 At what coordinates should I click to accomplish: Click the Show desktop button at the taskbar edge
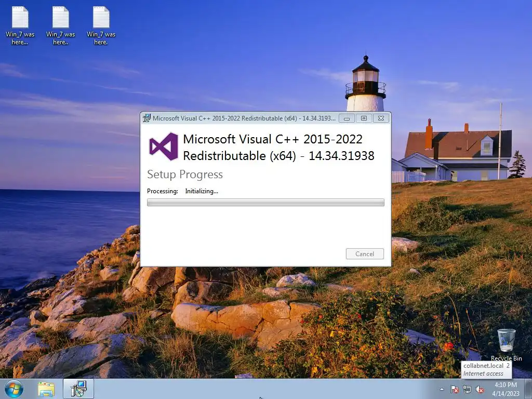point(528,389)
